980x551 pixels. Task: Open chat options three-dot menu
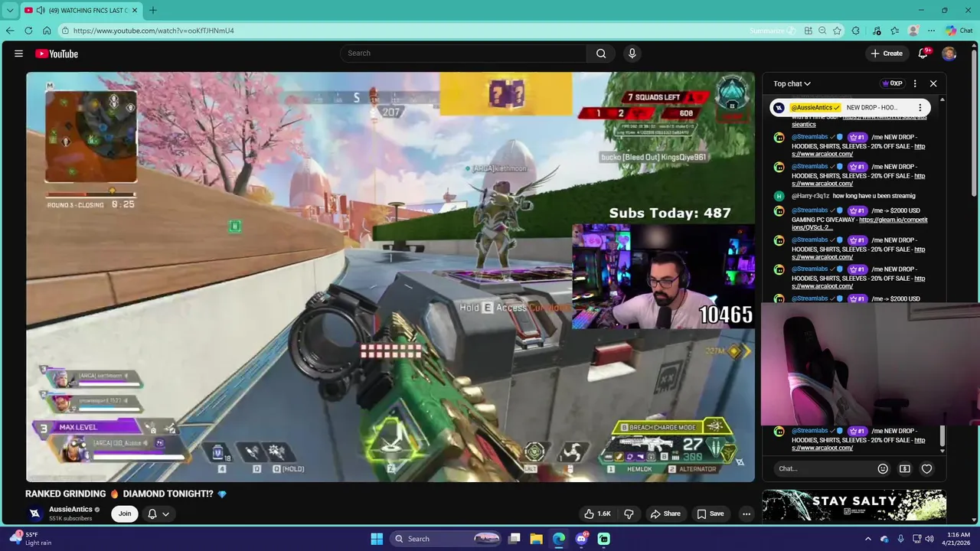(915, 83)
